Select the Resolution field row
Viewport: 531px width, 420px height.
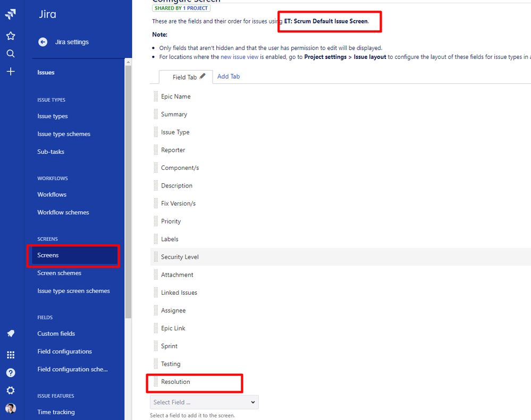pos(340,382)
